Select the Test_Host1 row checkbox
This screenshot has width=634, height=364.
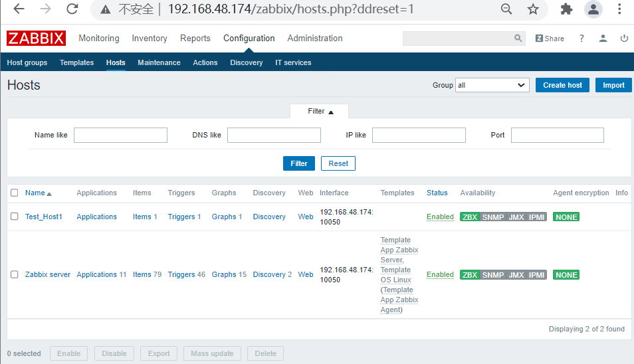(x=15, y=217)
